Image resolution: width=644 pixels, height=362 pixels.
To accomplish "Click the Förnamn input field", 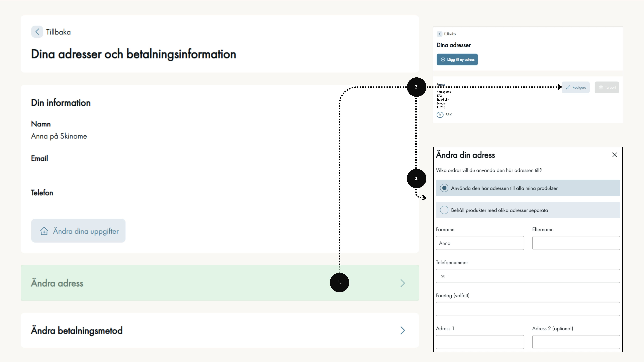I will coord(480,243).
